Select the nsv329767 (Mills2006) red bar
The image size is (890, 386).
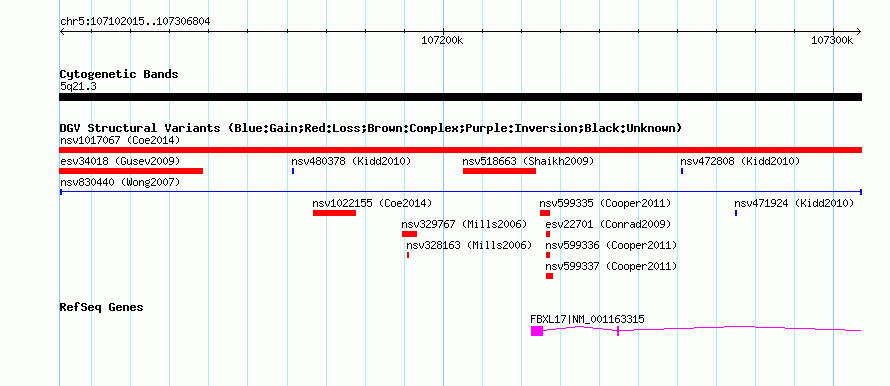(409, 234)
